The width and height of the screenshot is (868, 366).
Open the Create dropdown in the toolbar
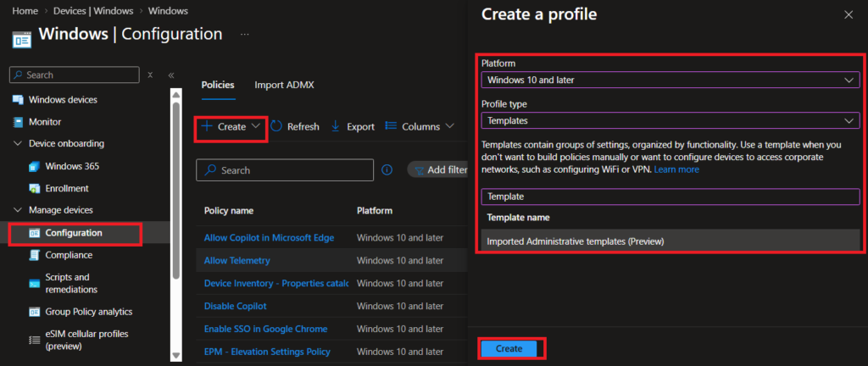coord(231,126)
